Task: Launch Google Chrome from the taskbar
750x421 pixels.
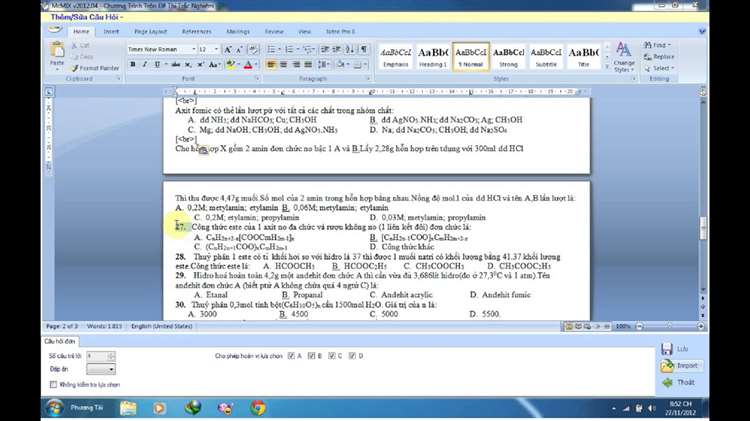Action: [257, 407]
